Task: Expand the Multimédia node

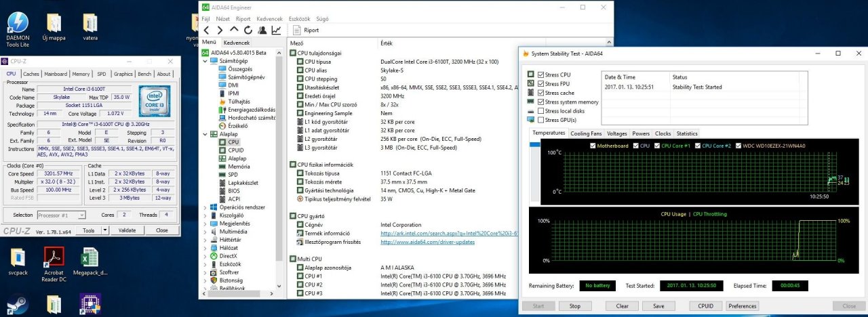Action: click(x=205, y=232)
